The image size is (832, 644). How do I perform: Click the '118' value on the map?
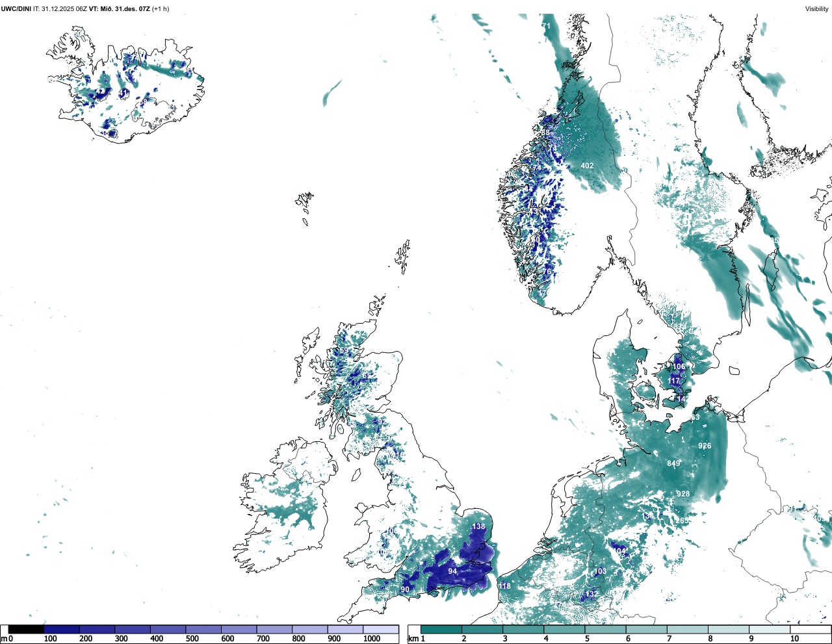tap(504, 586)
